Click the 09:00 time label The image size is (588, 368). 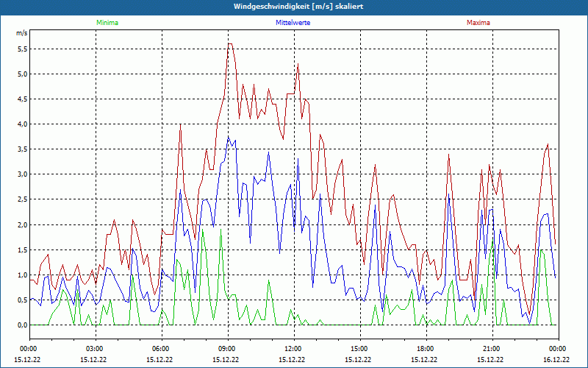tap(226, 349)
